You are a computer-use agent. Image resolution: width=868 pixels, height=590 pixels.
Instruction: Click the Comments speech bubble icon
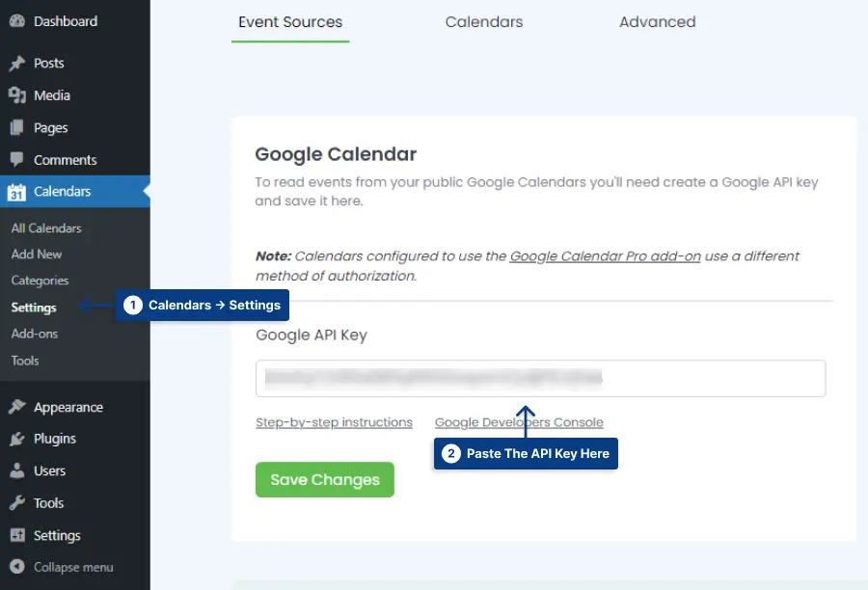[x=17, y=159]
